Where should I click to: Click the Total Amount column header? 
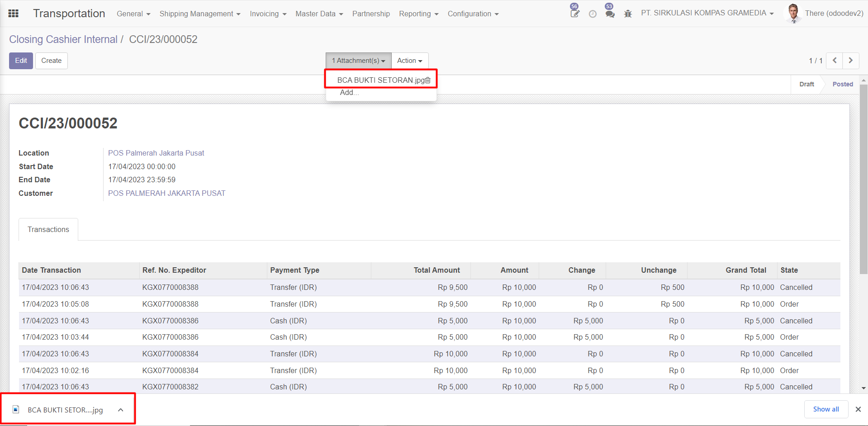(x=421, y=270)
